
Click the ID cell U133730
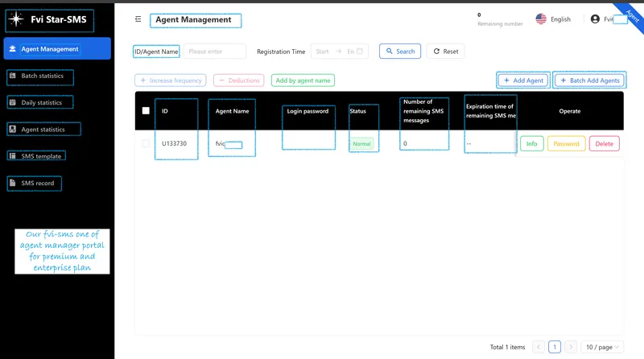click(174, 143)
